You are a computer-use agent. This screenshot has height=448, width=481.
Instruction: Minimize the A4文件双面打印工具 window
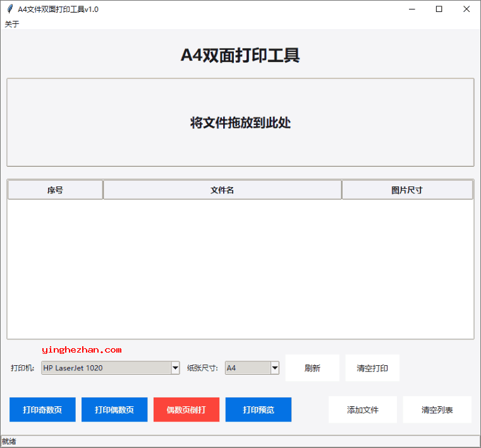pyautogui.click(x=412, y=9)
